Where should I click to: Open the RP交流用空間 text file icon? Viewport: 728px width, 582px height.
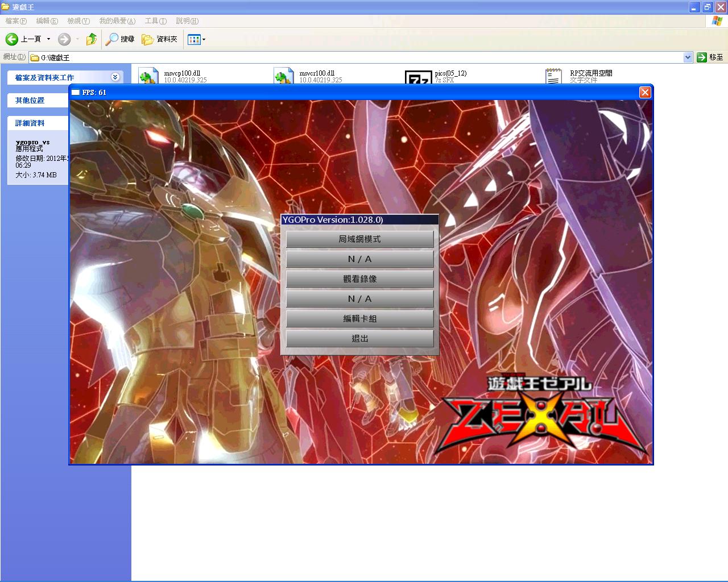(553, 77)
